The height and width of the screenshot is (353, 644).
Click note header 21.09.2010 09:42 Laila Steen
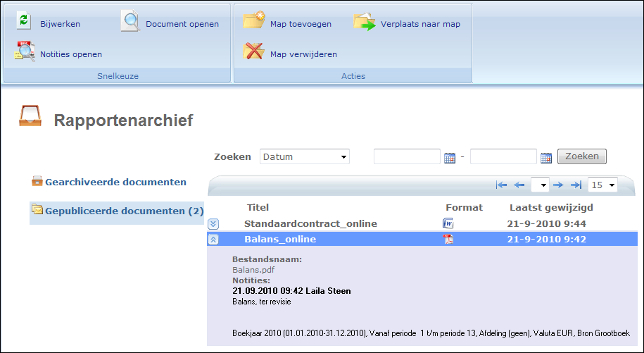(x=291, y=291)
